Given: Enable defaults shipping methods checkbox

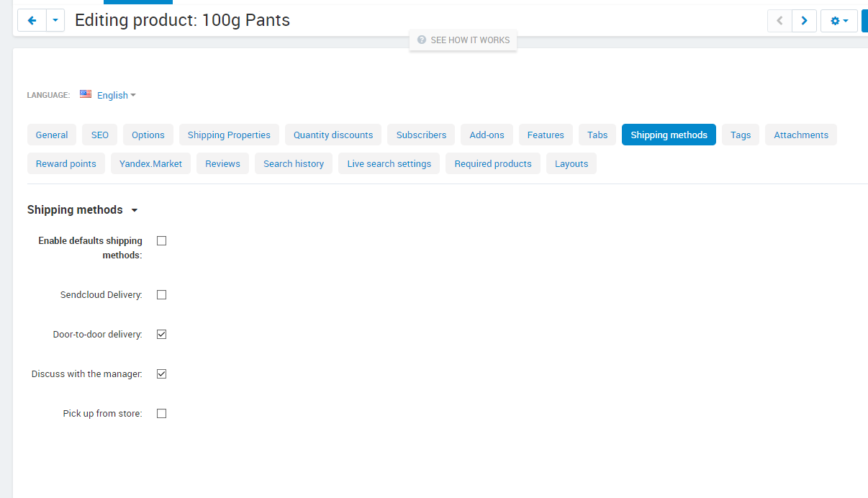Looking at the screenshot, I should pos(161,241).
